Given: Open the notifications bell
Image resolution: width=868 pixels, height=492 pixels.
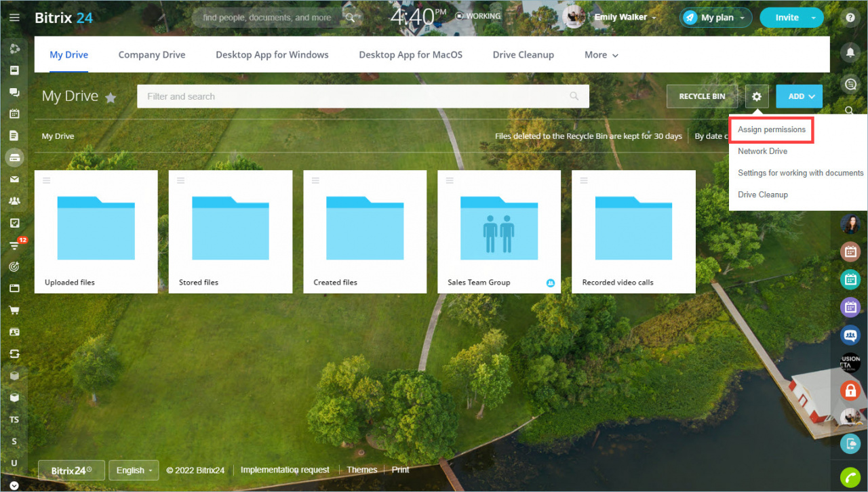Looking at the screenshot, I should point(850,52).
